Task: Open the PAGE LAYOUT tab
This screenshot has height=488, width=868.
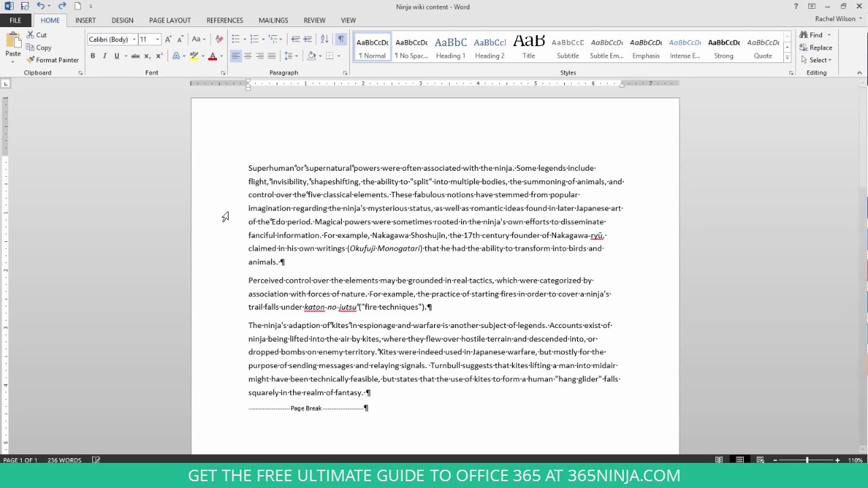Action: [170, 20]
